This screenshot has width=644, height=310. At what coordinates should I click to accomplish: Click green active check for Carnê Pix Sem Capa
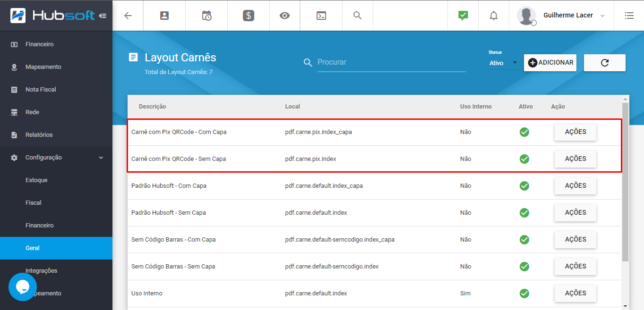pyautogui.click(x=524, y=159)
